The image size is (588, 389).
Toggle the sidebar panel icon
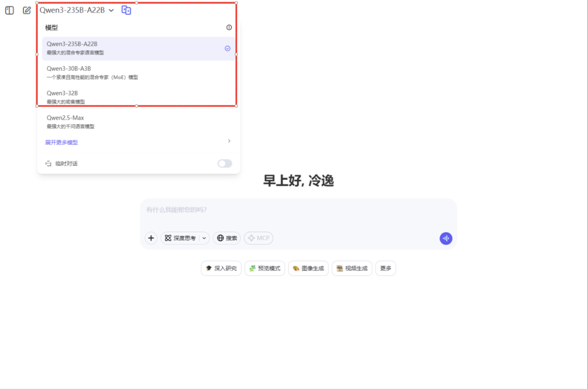coord(9,10)
